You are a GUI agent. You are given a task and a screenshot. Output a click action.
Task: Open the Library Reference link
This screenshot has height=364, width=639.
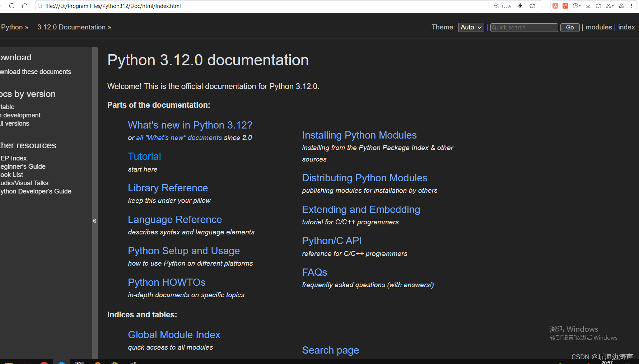coord(168,188)
